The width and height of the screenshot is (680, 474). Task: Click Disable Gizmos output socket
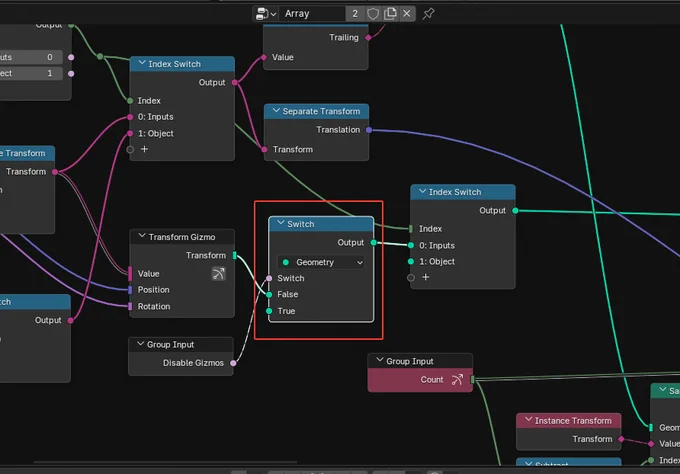pos(233,363)
